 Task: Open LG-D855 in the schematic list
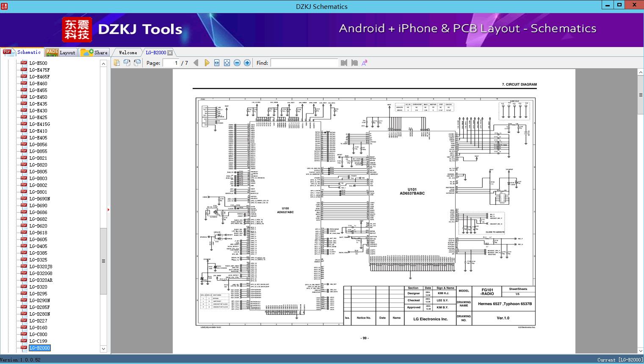click(x=38, y=151)
